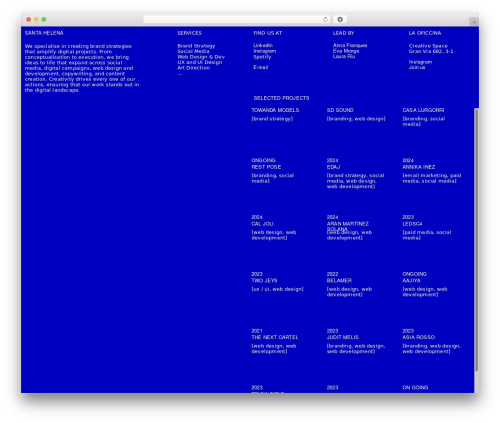Image resolution: width=500 pixels, height=423 pixels.
Task: Open the ARAN MARTINEZ SOLANA project
Action: [x=348, y=226]
